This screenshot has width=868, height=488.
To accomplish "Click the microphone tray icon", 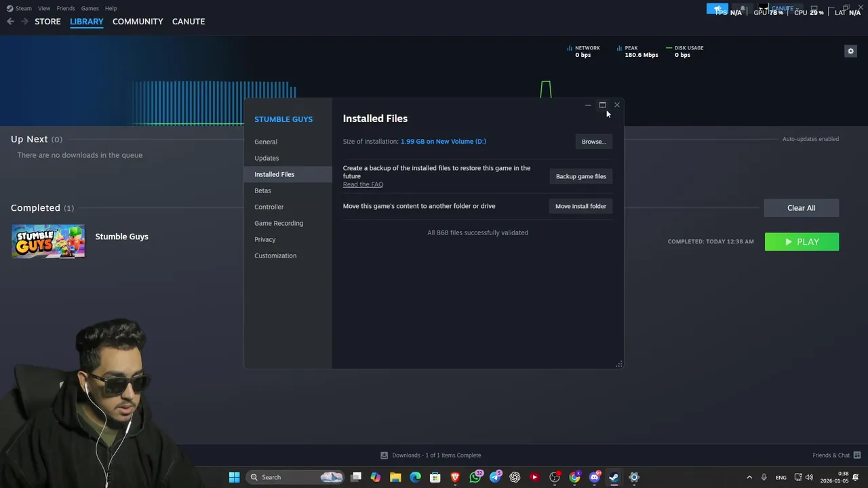I will pyautogui.click(x=764, y=477).
